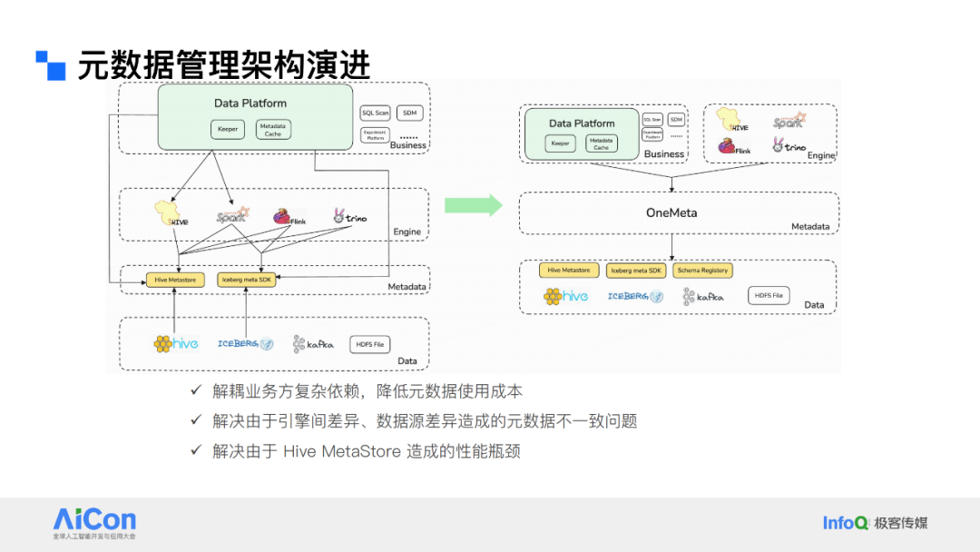Select Hive Metastore box in left Metadata layer
The height and width of the screenshot is (552, 980).
point(176,280)
